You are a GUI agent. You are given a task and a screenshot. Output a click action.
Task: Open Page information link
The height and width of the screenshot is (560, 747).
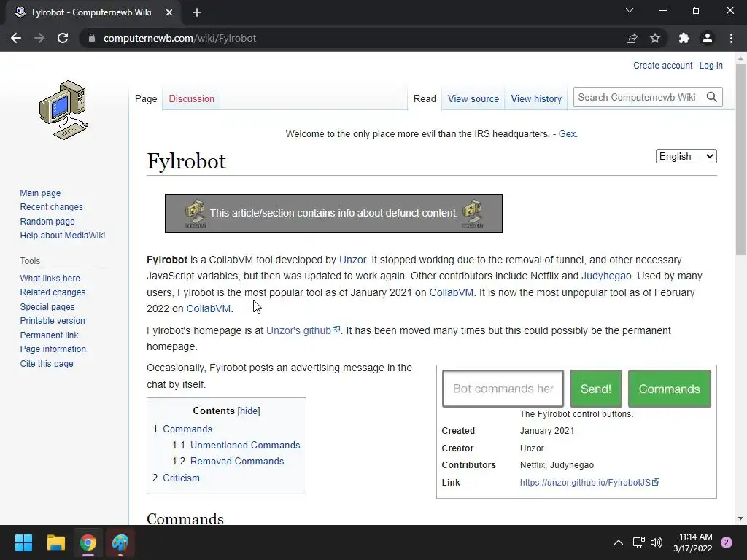(x=53, y=349)
